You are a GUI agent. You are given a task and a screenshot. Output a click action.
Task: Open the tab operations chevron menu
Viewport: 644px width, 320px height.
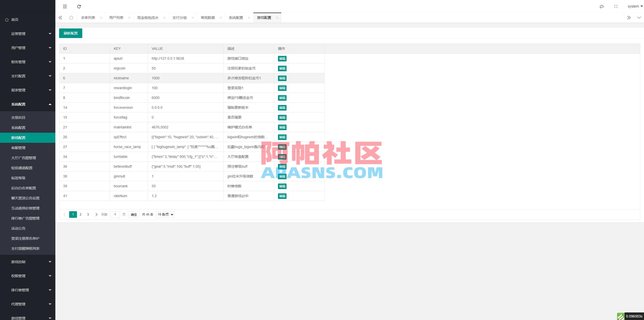pos(639,18)
